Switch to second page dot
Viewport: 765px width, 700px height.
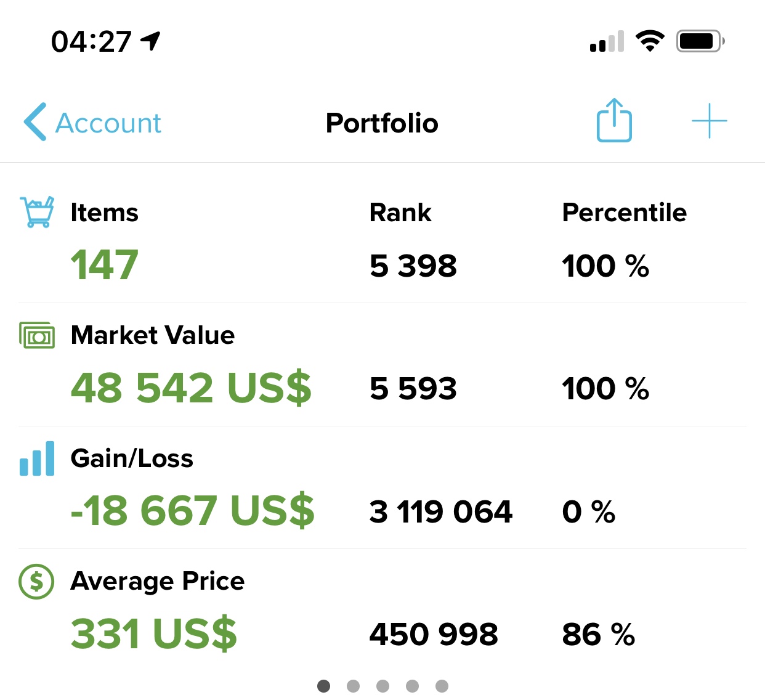coord(353,686)
